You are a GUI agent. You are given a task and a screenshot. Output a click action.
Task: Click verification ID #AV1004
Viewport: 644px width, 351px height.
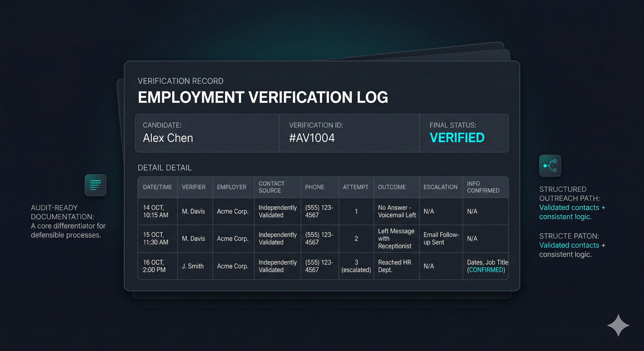(x=311, y=138)
